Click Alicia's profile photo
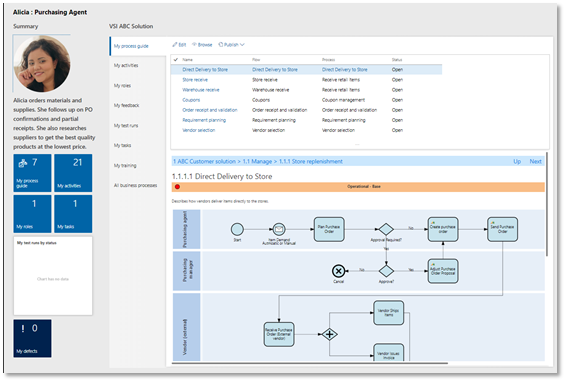Image resolution: width=566 pixels, height=382 pixels. [42, 64]
